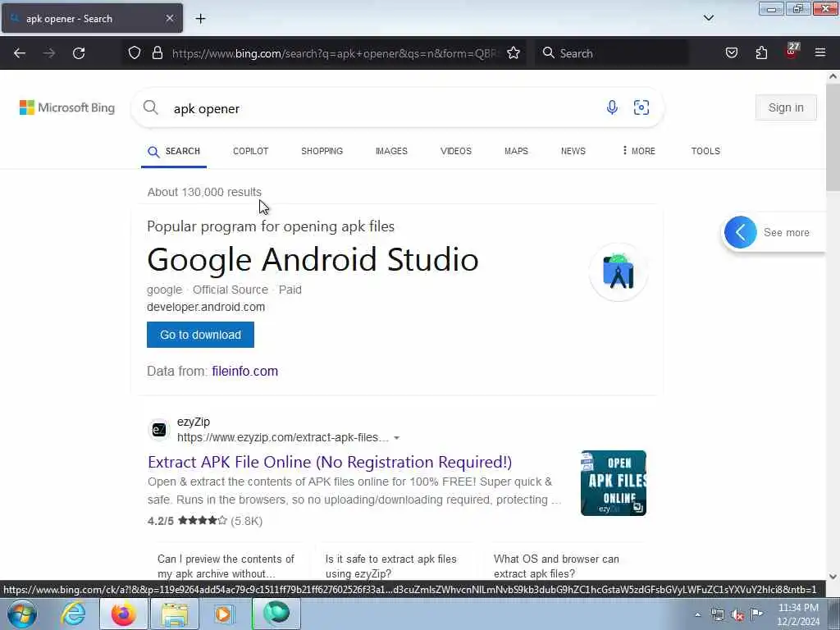Click Firefox icon in the taskbar

(x=123, y=614)
